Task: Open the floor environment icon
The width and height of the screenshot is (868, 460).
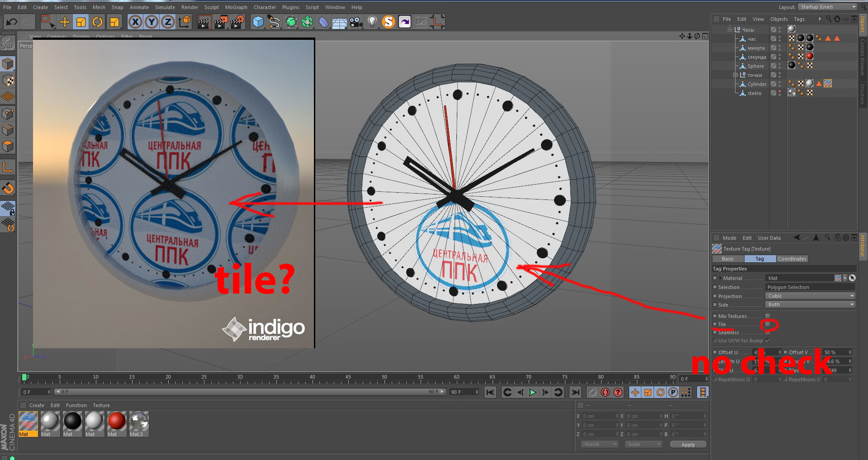Action: 340,22
